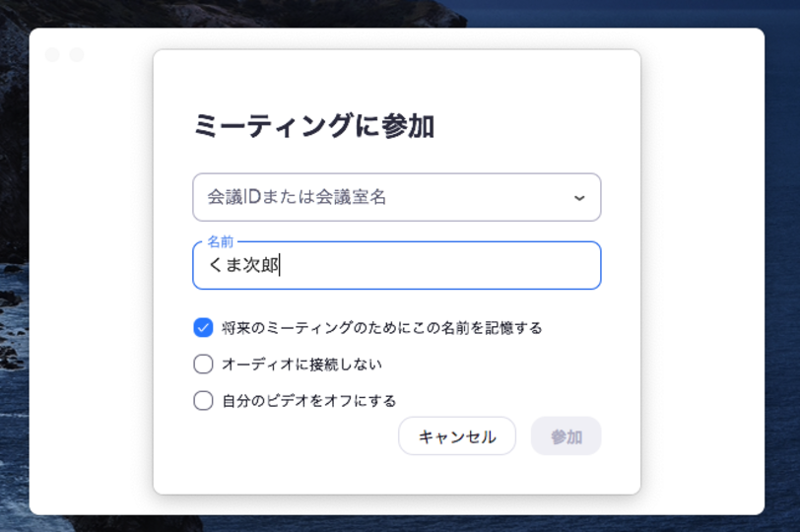Click the 自分のビデオをオフにする label text
Image resolution: width=800 pixels, height=532 pixels.
click(x=309, y=400)
